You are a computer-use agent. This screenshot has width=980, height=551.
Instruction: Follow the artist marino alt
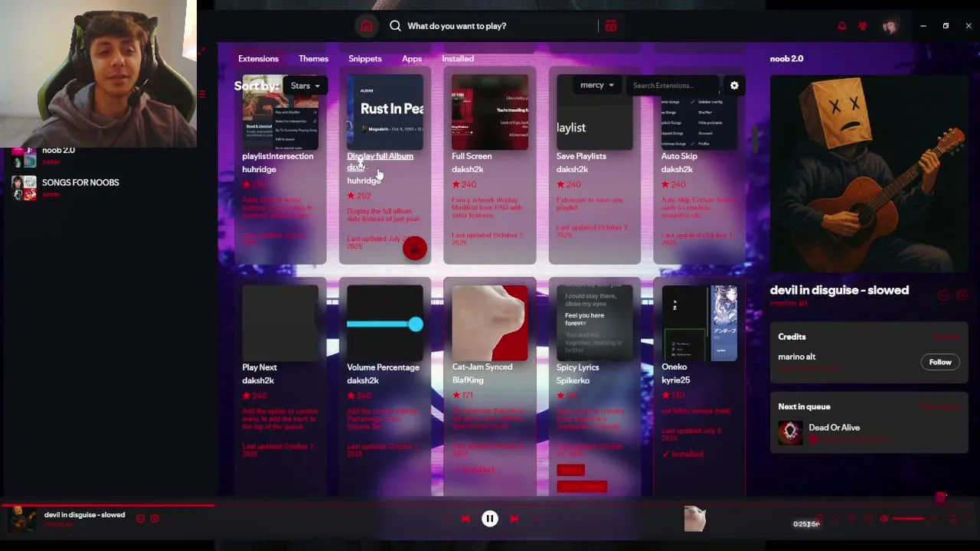click(x=940, y=362)
